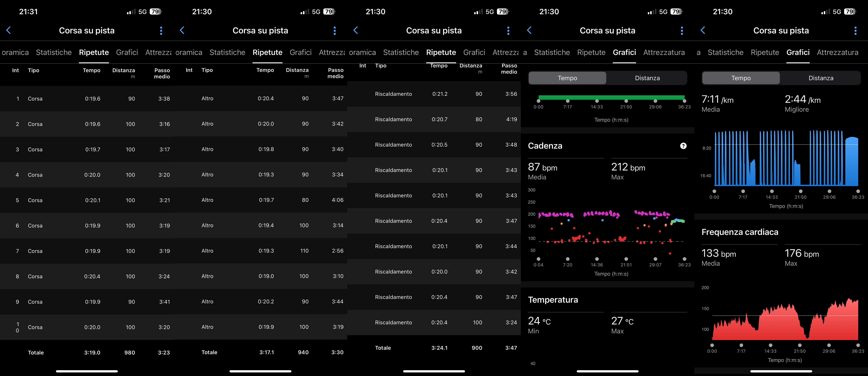This screenshot has width=868, height=376.
Task: Open Attrezzatura tab on the Cadenza screen
Action: pos(664,52)
